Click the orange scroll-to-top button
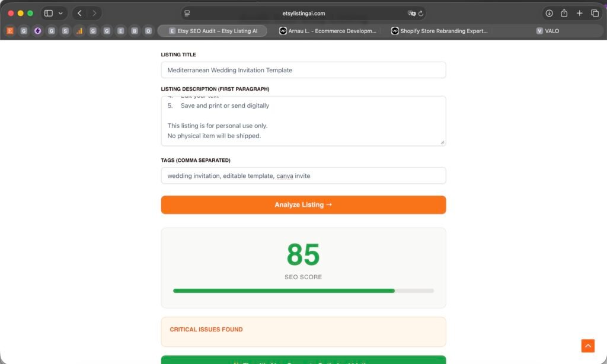 coord(587,346)
